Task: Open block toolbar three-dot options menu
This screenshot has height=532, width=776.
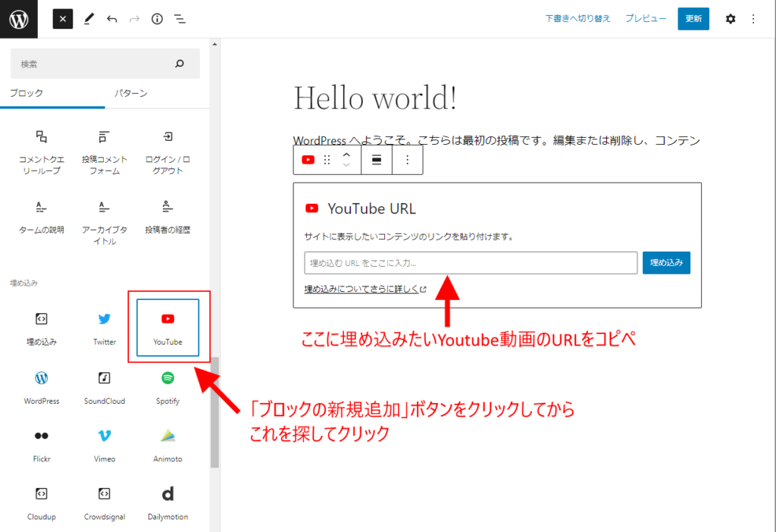Action: [x=407, y=160]
